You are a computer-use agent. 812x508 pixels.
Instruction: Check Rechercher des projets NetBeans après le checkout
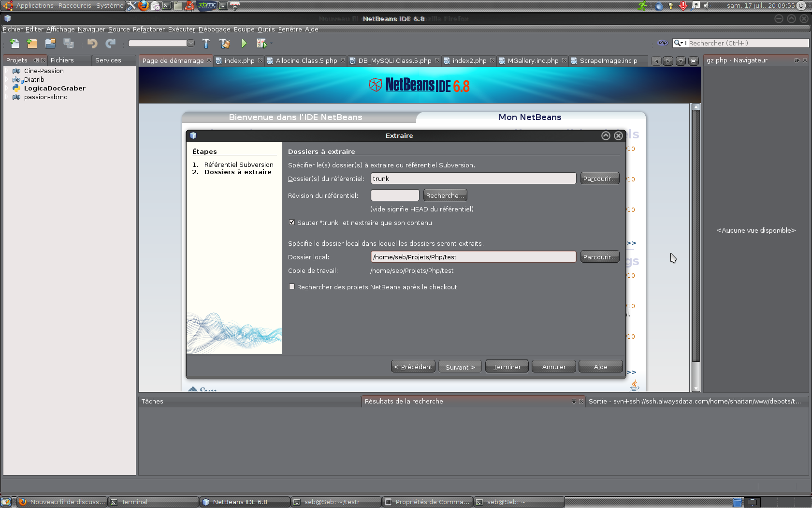292,287
